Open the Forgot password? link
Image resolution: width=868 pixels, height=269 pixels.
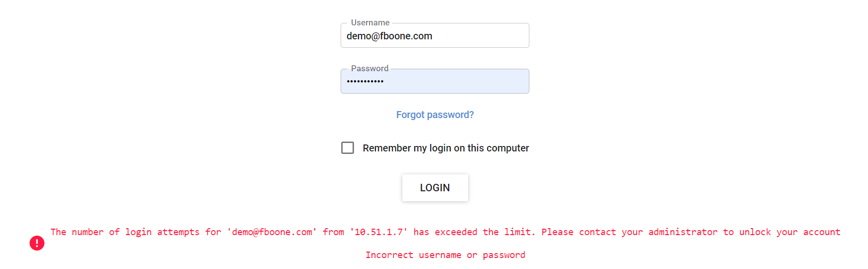(x=435, y=115)
